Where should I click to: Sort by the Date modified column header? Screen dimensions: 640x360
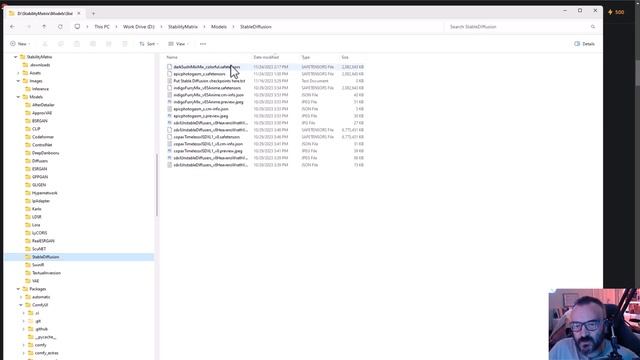click(x=266, y=57)
